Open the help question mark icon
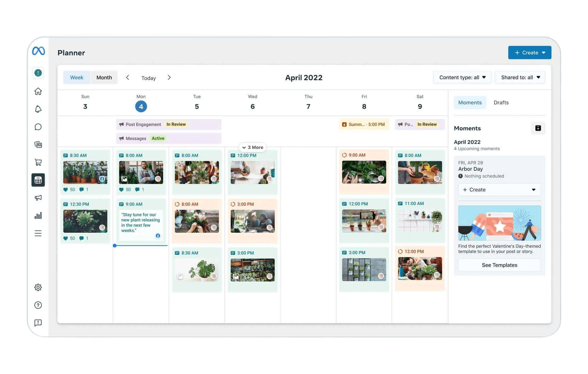The height and width of the screenshot is (374, 588). [38, 305]
